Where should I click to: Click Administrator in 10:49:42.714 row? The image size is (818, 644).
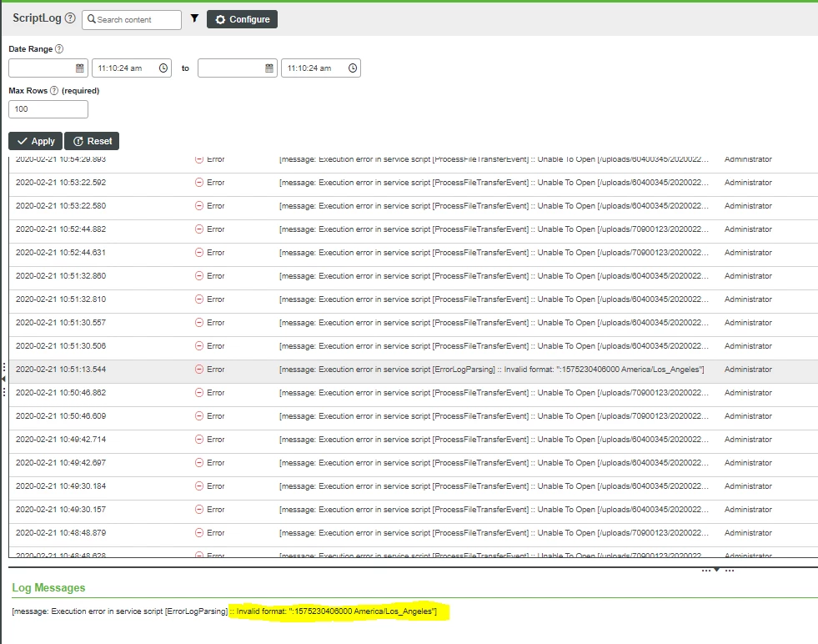coord(748,440)
